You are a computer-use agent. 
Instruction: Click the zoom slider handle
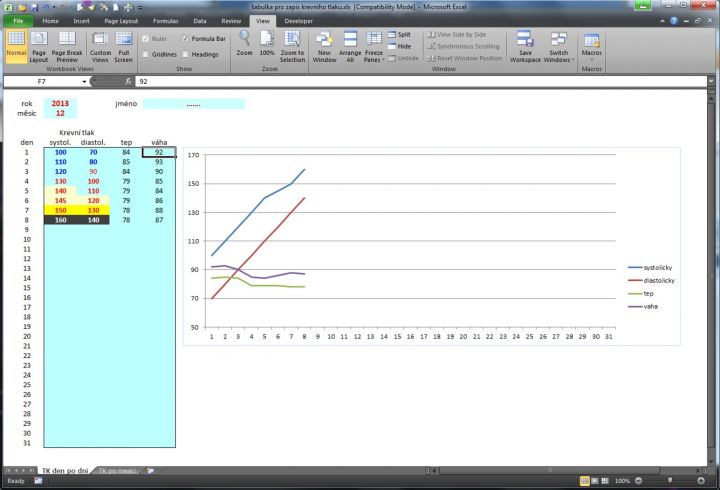click(670, 480)
